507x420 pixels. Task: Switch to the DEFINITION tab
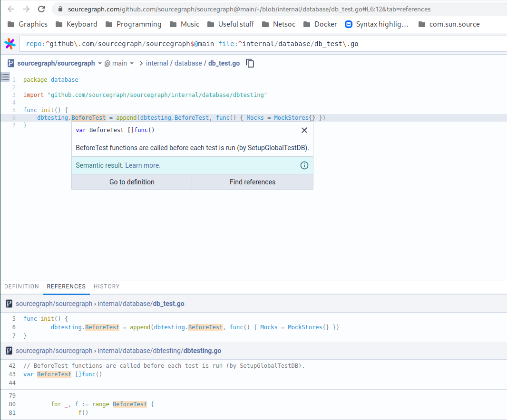pyautogui.click(x=22, y=286)
